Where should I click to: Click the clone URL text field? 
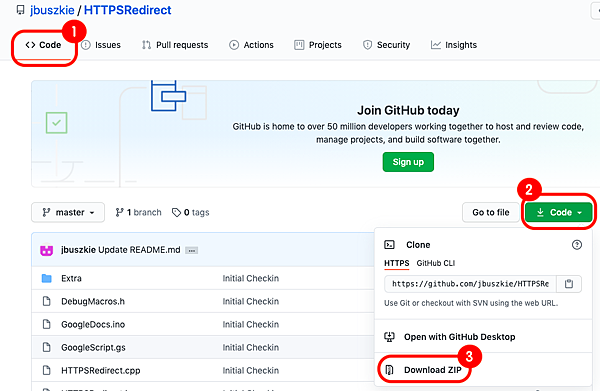tap(470, 284)
